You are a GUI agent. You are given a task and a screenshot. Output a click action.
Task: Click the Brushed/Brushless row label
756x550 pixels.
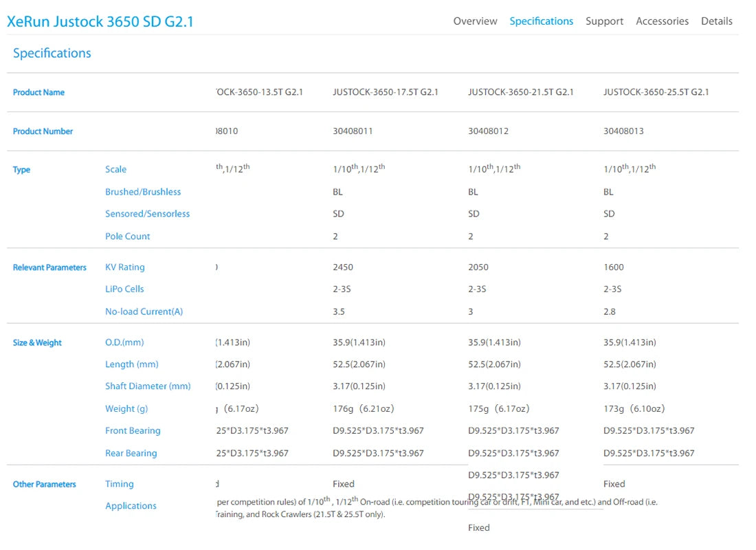[x=143, y=192]
